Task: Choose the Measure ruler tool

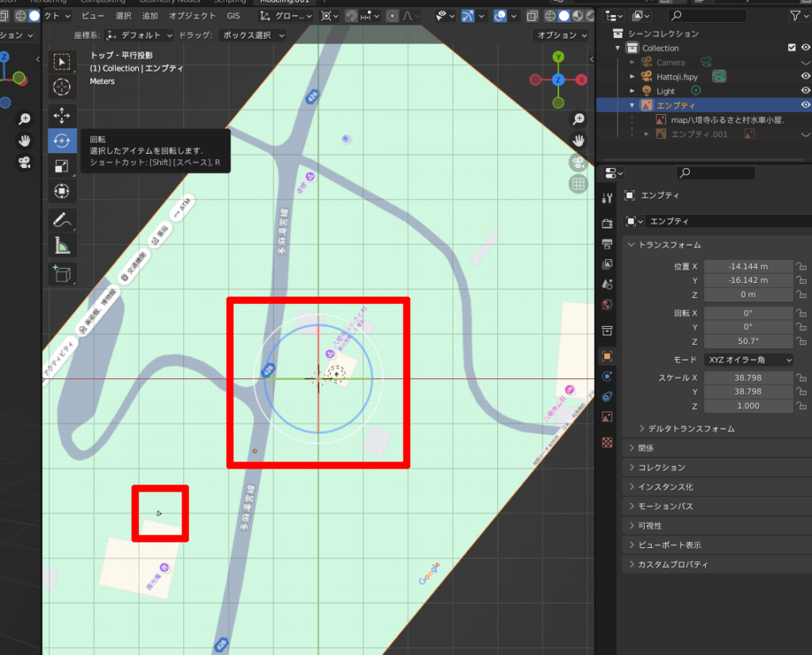Action: pyautogui.click(x=62, y=246)
